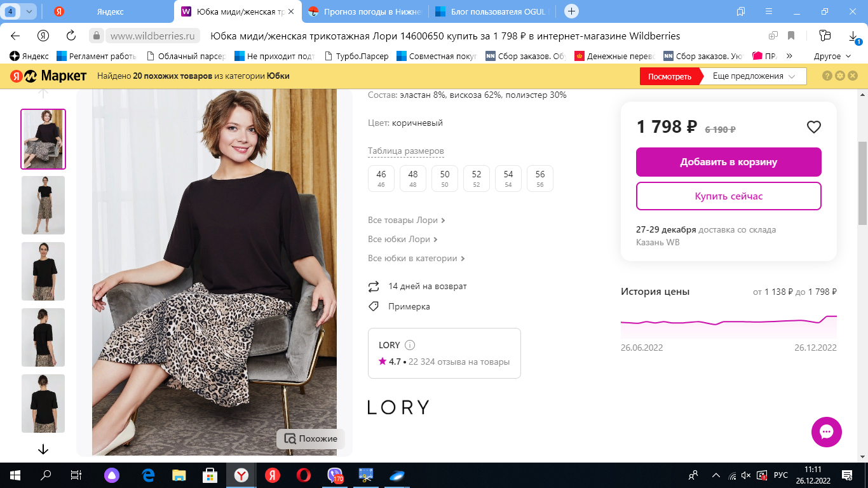
Task: Click 'Купить сейчас' button
Action: point(729,196)
